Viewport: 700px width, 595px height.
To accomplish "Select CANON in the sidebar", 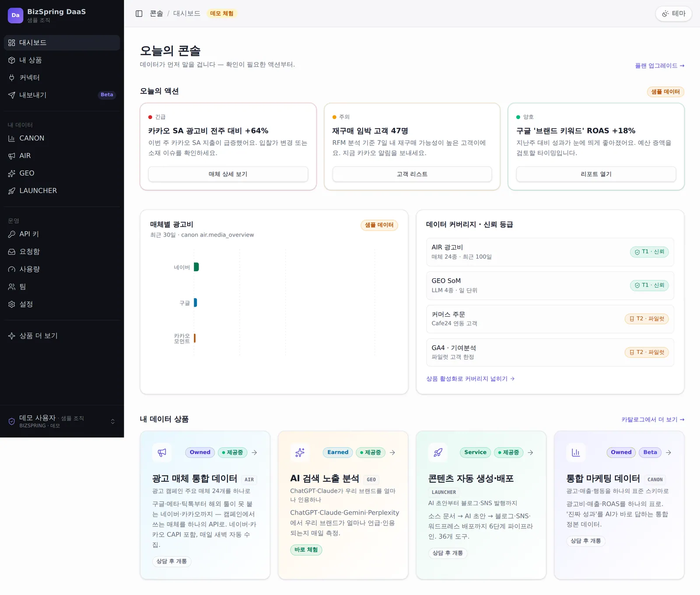I will tap(62, 138).
